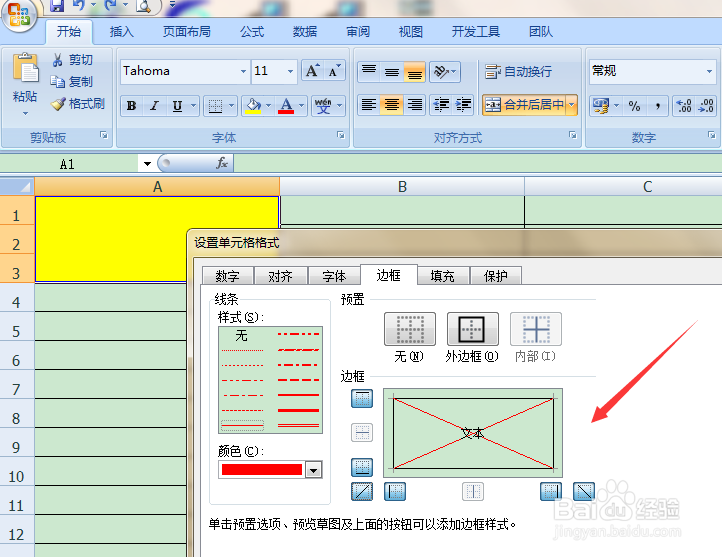722x557 pixels.
Task: Toggle Bold formatting
Action: (x=131, y=106)
